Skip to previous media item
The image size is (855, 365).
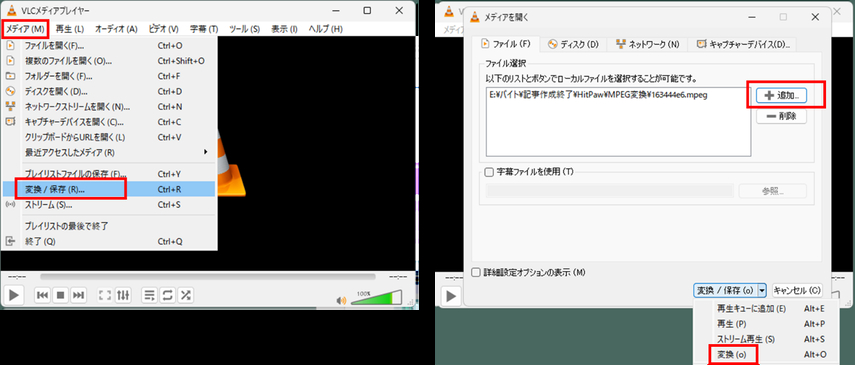pos(43,295)
